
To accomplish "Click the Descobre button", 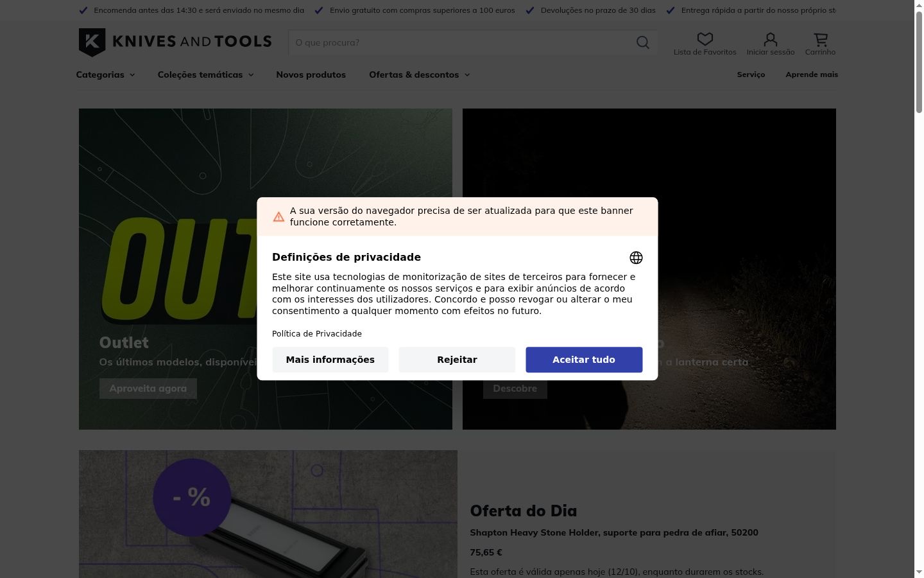I will 515,389.
